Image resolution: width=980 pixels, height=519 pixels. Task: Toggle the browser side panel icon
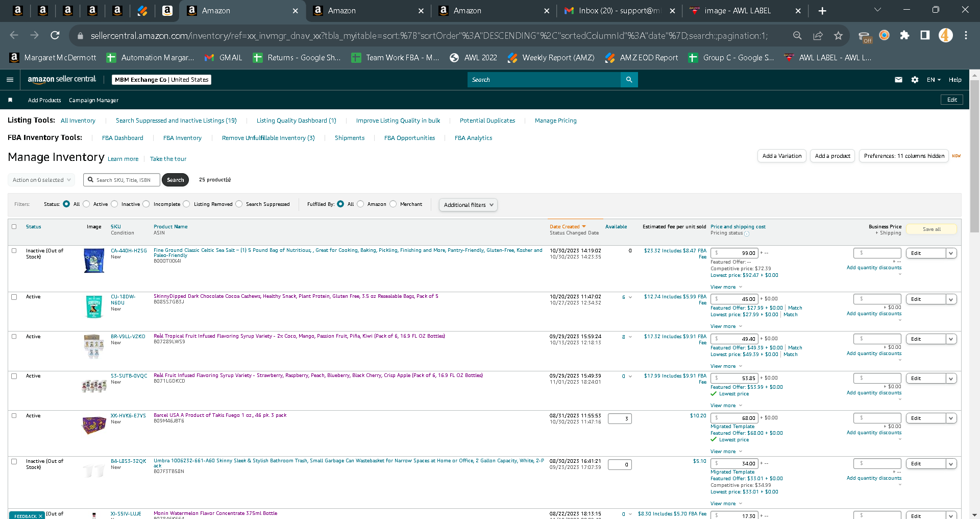pos(925,35)
